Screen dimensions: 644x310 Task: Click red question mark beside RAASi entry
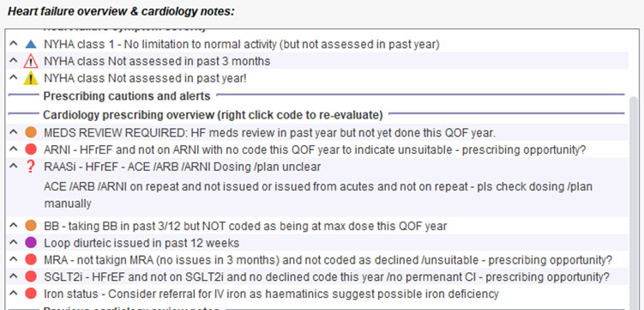click(31, 167)
